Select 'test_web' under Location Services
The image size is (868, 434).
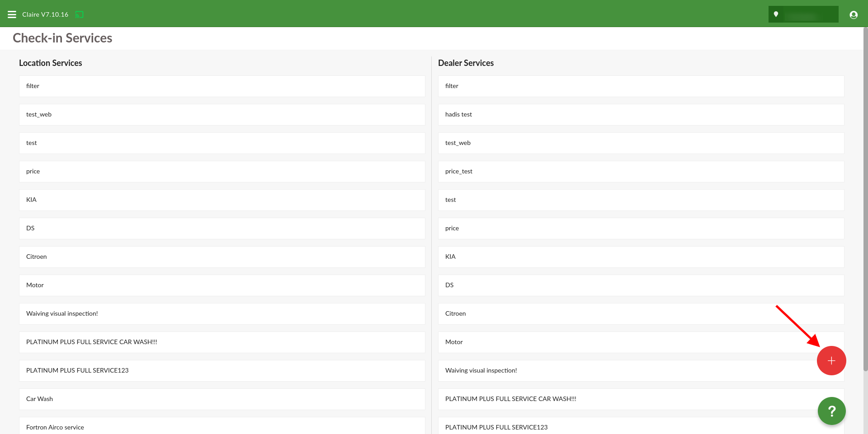pos(222,115)
